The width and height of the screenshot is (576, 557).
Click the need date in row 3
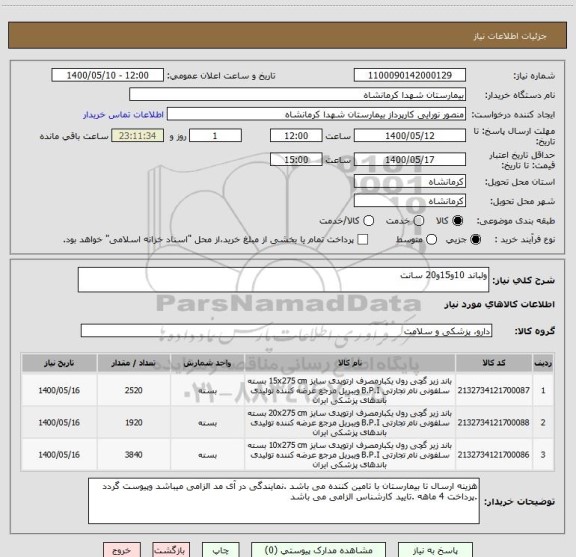click(59, 454)
